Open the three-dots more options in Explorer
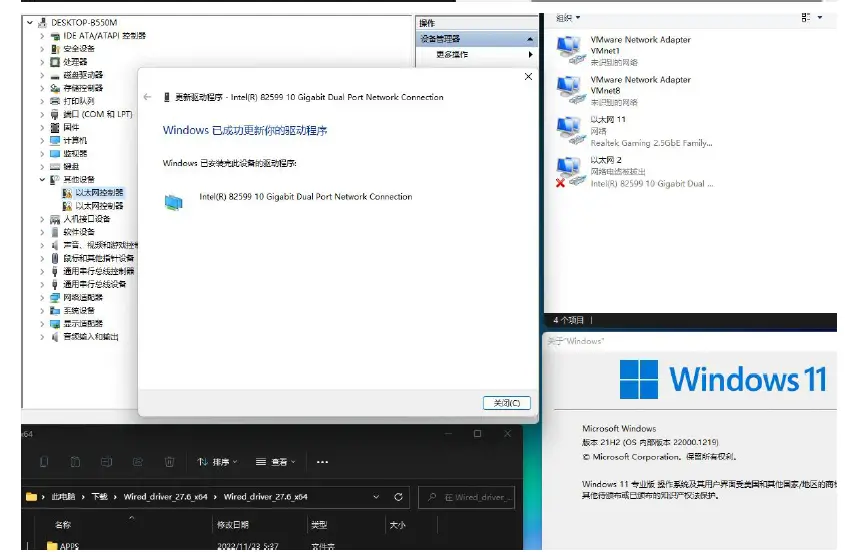 click(x=322, y=462)
